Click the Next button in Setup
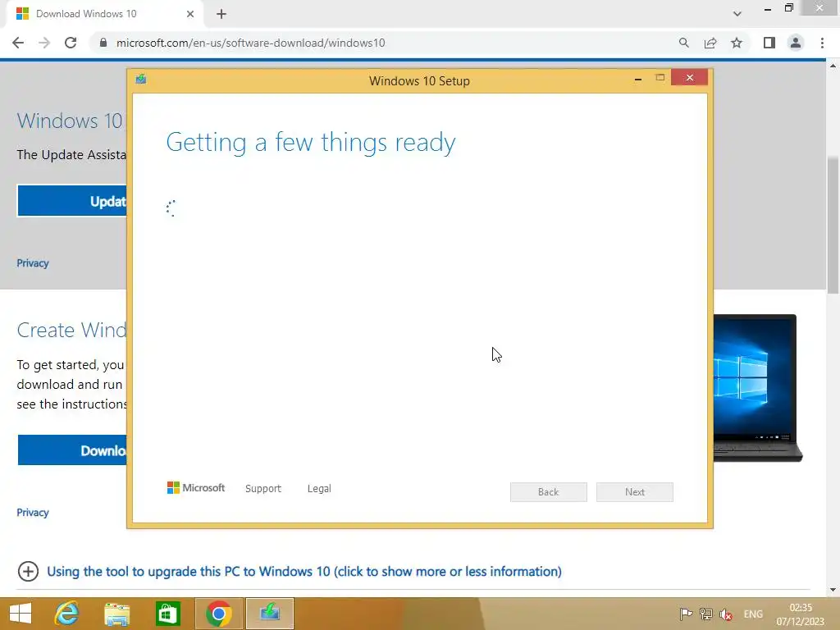The width and height of the screenshot is (840, 630). point(635,492)
